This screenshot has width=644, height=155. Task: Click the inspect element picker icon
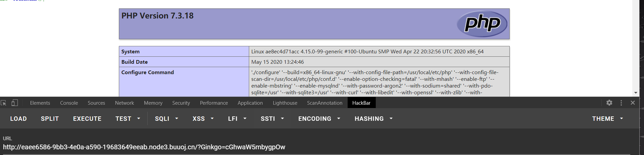pos(4,103)
